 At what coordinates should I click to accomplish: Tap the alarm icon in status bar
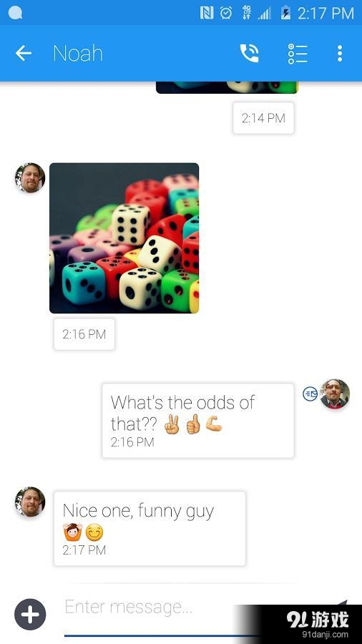[226, 13]
